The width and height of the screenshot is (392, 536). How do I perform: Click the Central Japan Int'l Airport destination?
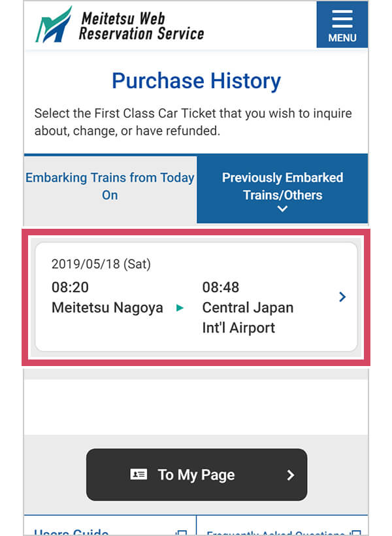[x=248, y=317]
